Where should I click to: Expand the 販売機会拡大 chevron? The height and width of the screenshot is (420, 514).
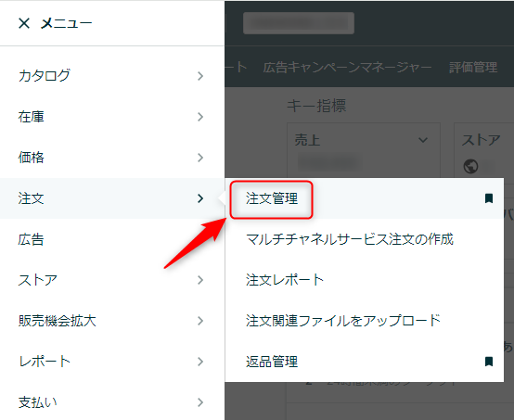click(200, 321)
